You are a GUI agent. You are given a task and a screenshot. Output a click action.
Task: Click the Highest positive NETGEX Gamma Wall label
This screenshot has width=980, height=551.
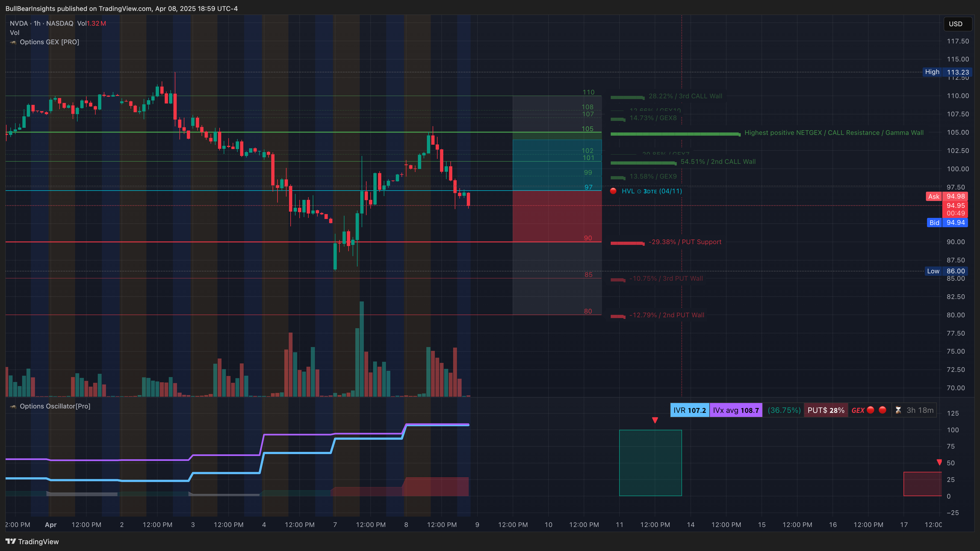(834, 133)
